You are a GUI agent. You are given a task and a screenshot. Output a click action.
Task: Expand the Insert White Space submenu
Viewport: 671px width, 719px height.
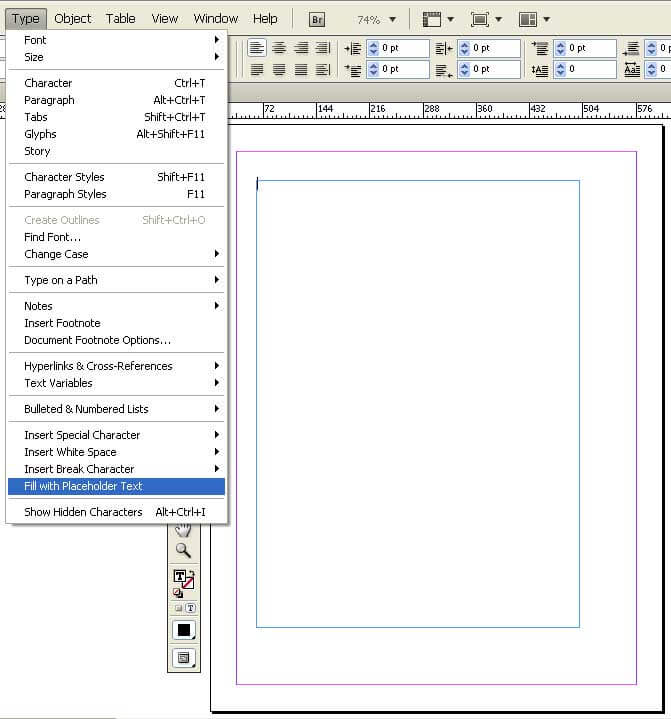116,452
